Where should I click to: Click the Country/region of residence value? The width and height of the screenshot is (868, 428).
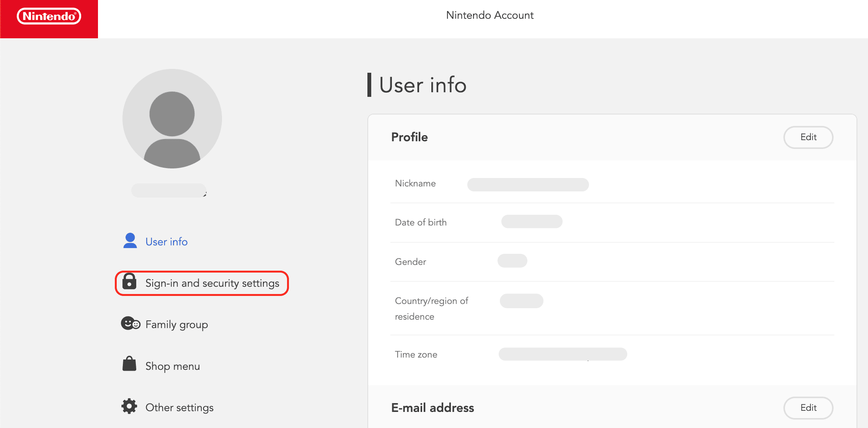click(521, 301)
